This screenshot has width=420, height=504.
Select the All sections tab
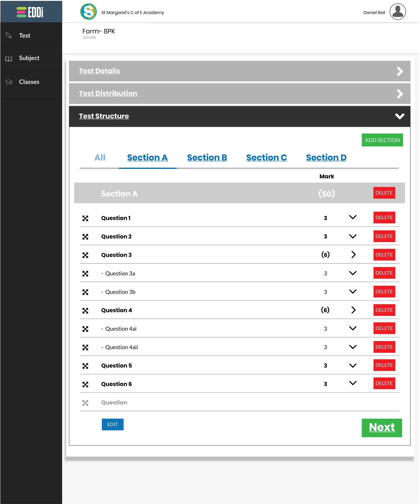[x=100, y=158]
